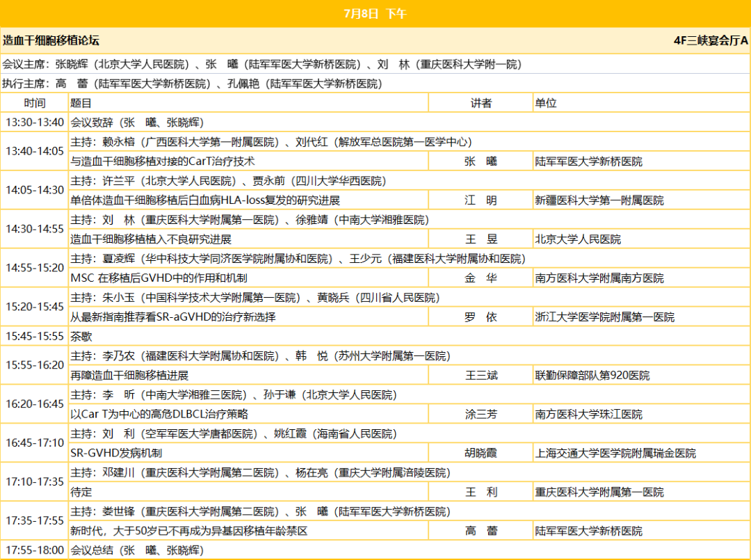Select '新疆医科大学第一附属医院' affiliation cell
The height and width of the screenshot is (560, 751).
click(642, 200)
